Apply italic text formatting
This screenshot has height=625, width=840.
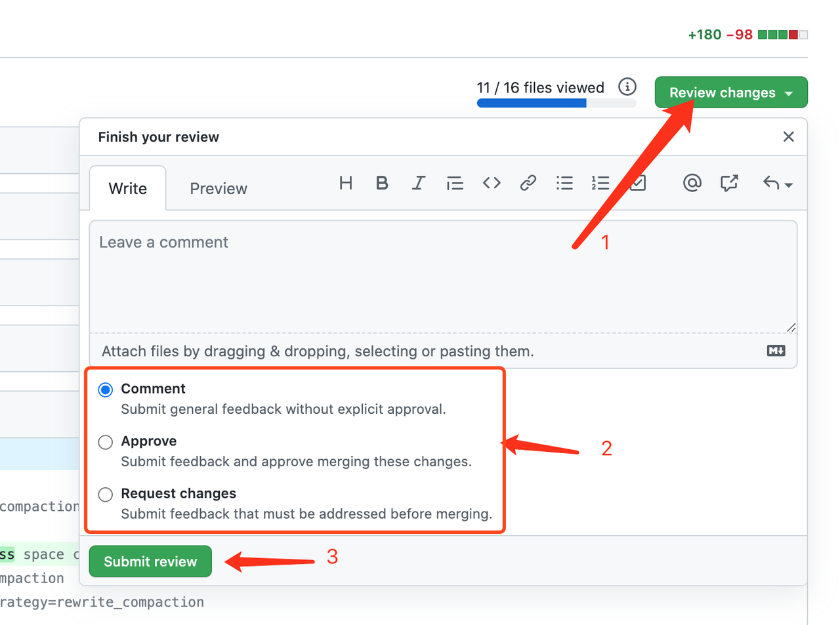(418, 183)
